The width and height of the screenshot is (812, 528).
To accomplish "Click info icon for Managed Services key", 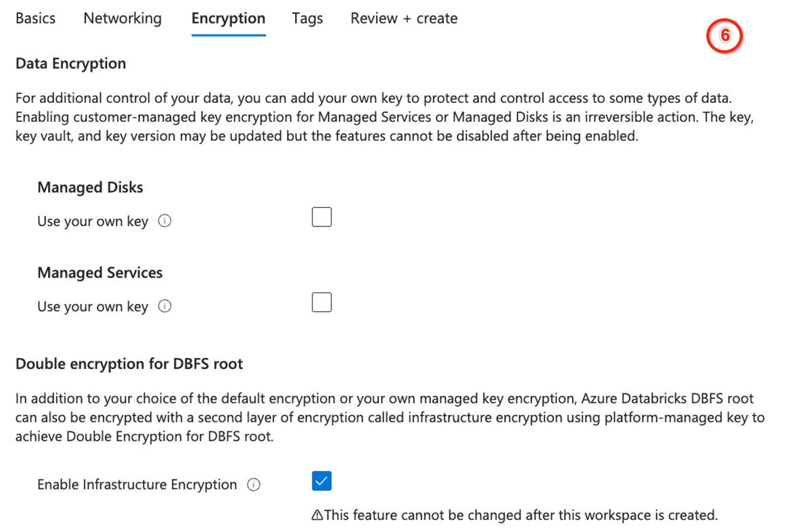I will (x=164, y=307).
